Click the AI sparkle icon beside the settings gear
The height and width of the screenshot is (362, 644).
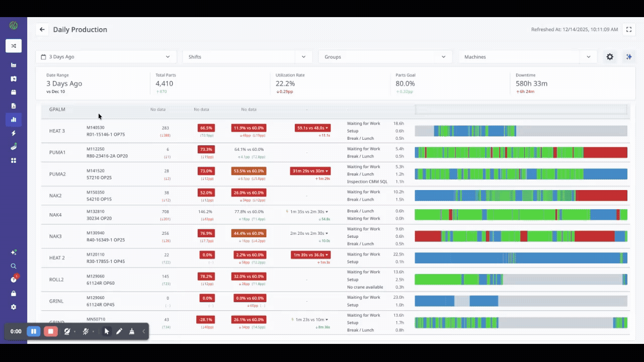coord(629,57)
